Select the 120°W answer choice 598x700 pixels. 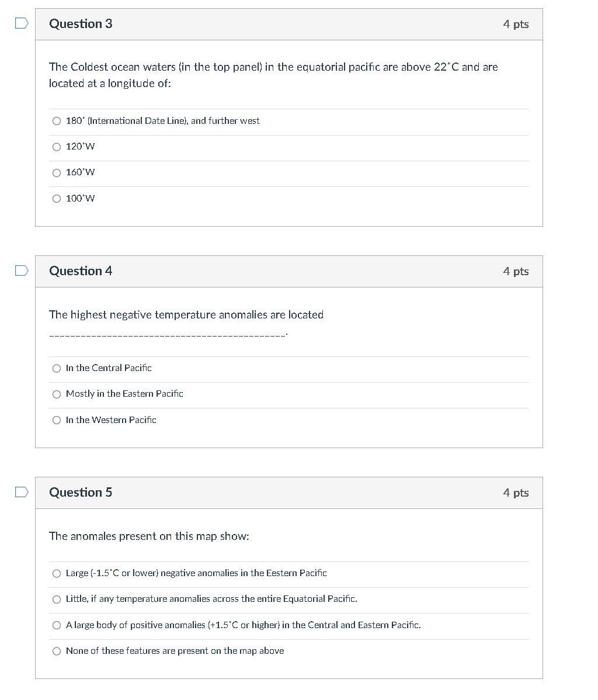coord(57,147)
